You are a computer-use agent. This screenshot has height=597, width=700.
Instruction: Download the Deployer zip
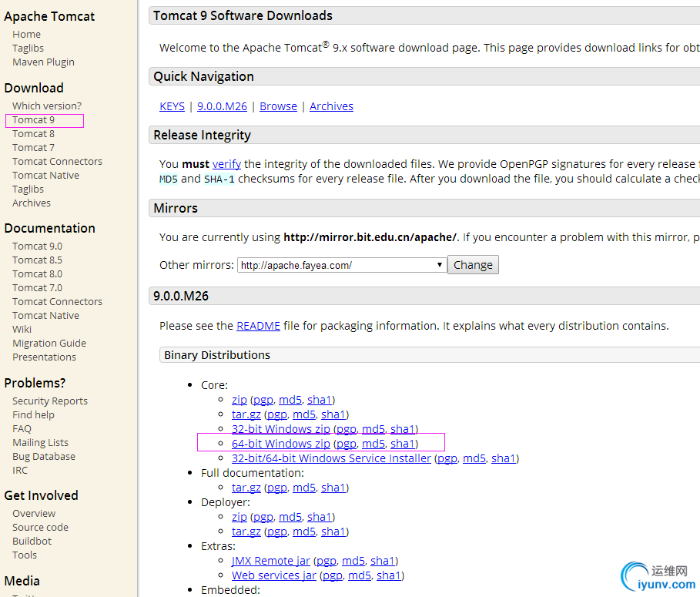239,517
